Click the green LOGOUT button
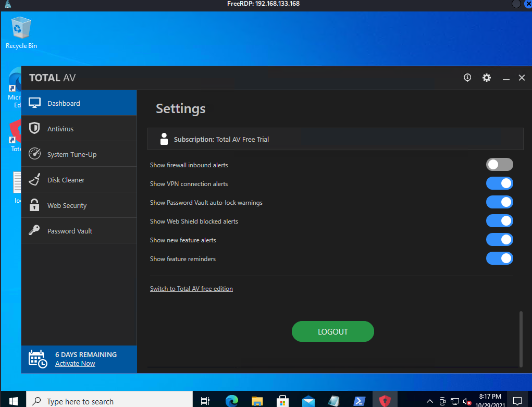Image resolution: width=532 pixels, height=407 pixels. point(333,331)
